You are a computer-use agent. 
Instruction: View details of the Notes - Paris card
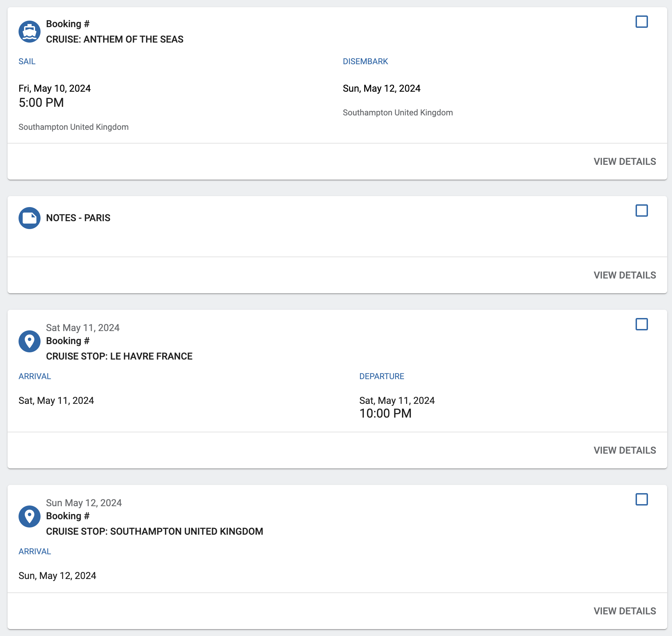coord(625,275)
